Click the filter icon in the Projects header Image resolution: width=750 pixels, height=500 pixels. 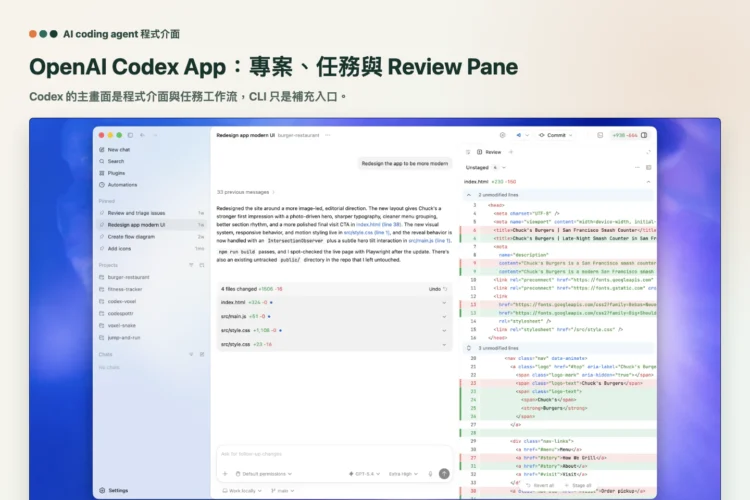[x=191, y=265]
